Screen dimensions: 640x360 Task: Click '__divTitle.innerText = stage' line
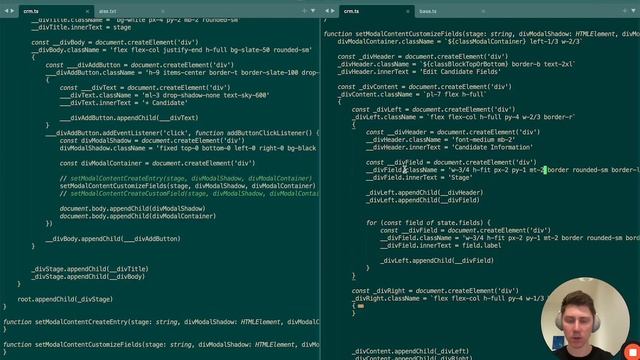(81, 27)
